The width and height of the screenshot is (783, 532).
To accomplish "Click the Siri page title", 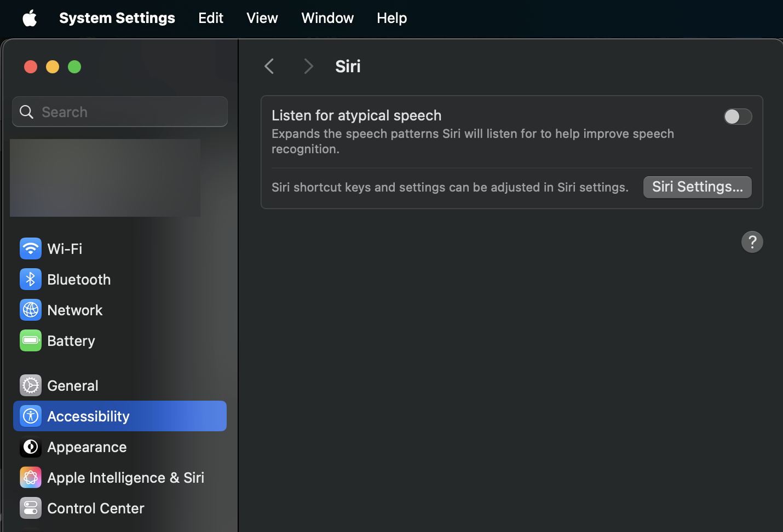I will 348,66.
